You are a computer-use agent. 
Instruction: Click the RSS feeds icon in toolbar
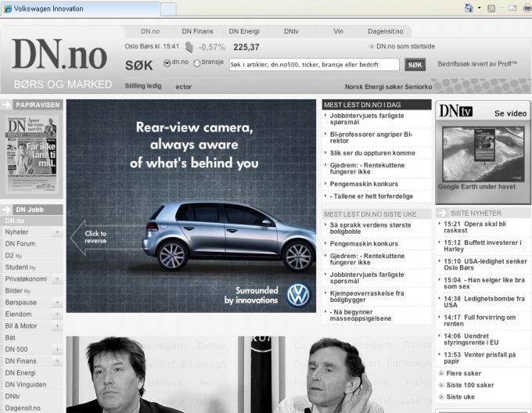(x=491, y=9)
